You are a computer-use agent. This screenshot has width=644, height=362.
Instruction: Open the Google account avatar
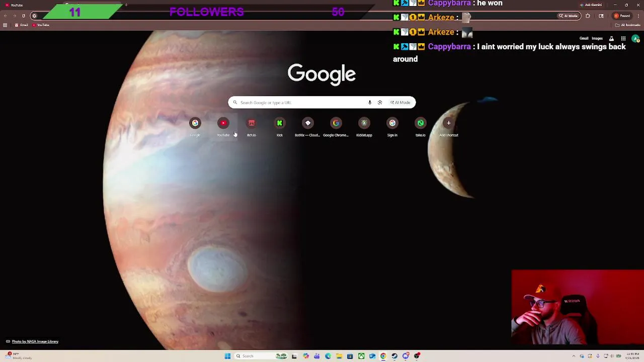(635, 39)
